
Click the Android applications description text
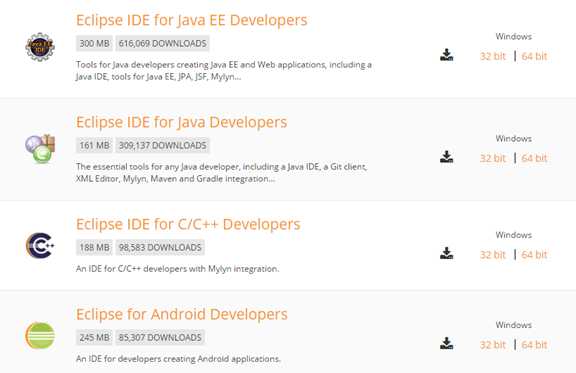click(178, 359)
